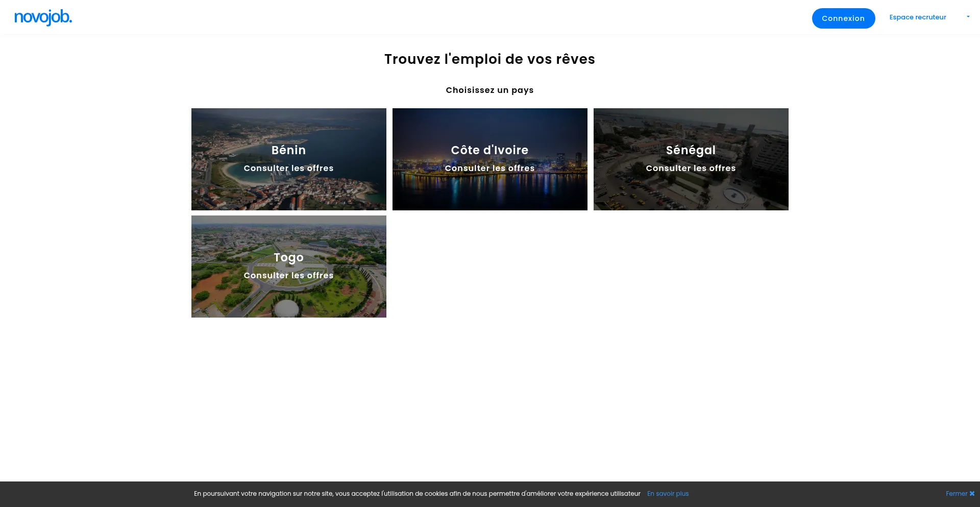
Task: Click the Fermer text in cookie bar
Action: tap(956, 494)
